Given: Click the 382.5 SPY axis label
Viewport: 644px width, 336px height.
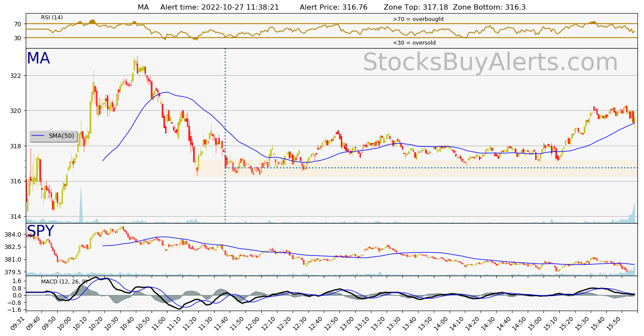Looking at the screenshot, I should (x=13, y=247).
